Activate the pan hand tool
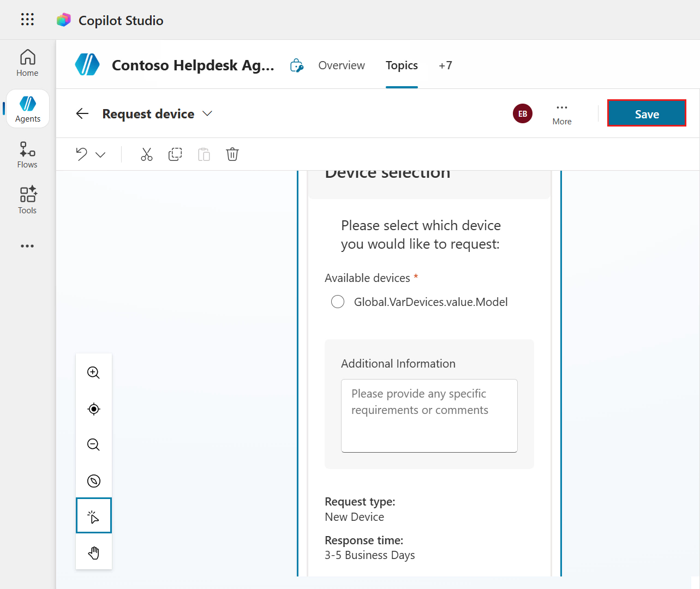 pos(94,553)
